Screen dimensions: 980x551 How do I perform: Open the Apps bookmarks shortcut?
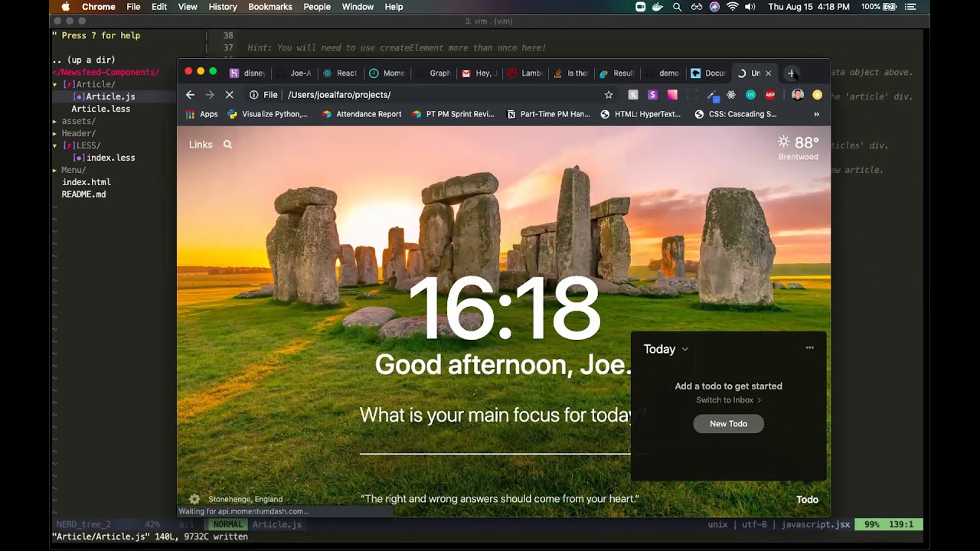click(x=202, y=114)
